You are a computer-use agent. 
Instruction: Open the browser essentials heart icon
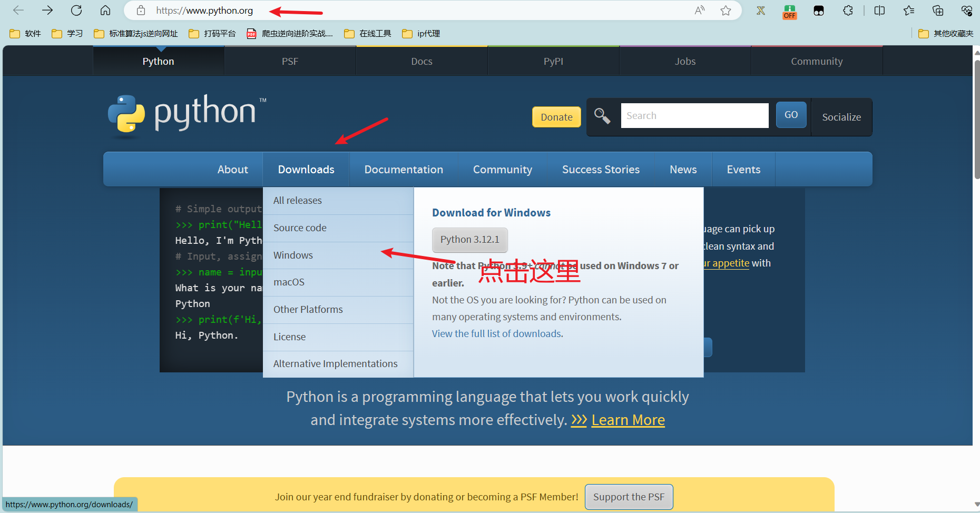tap(967, 11)
